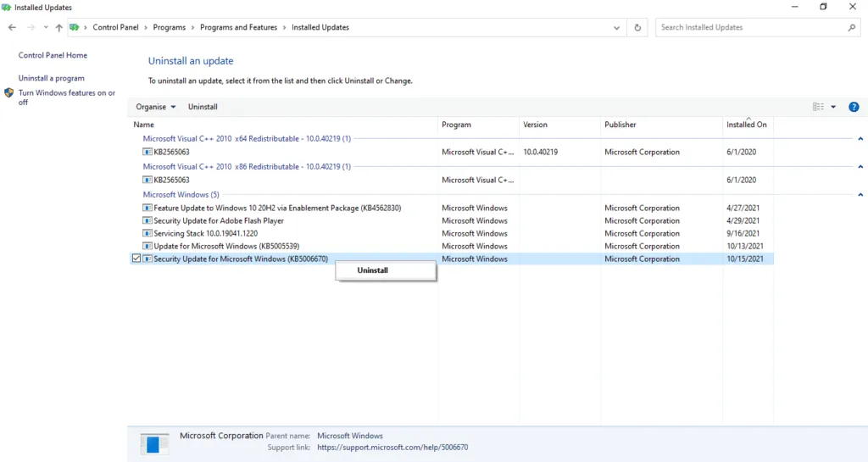868x462 pixels.
Task: Expand breadcrumb chevron after Control Panel
Action: click(x=146, y=28)
